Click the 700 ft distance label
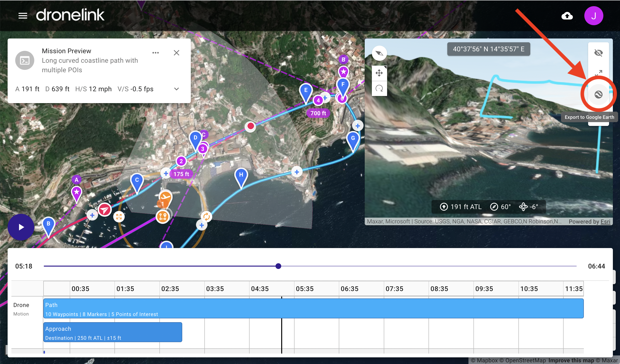The height and width of the screenshot is (364, 620). pyautogui.click(x=318, y=113)
